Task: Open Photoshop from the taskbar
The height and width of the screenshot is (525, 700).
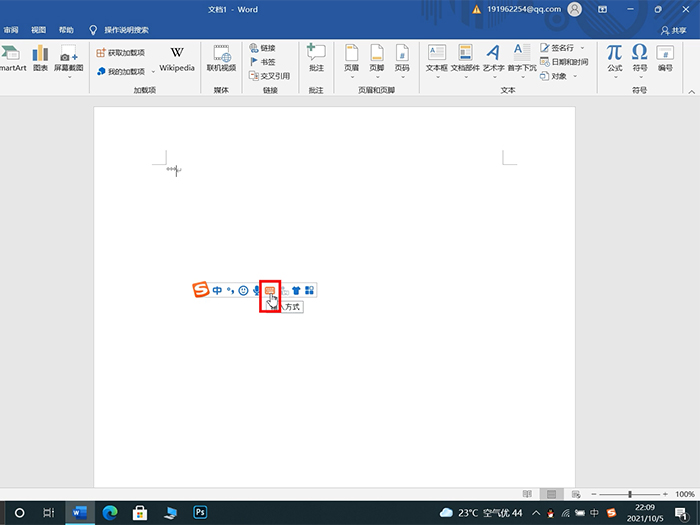Action: (200, 512)
